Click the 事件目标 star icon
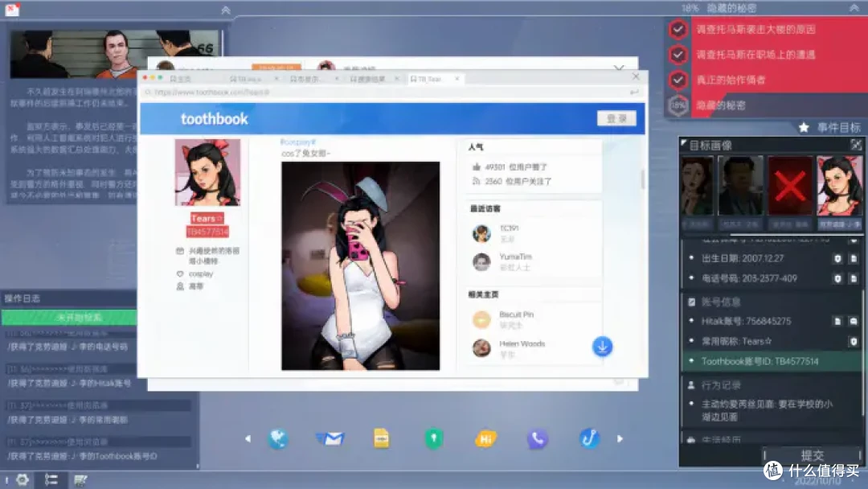The height and width of the screenshot is (489, 868). [x=804, y=128]
